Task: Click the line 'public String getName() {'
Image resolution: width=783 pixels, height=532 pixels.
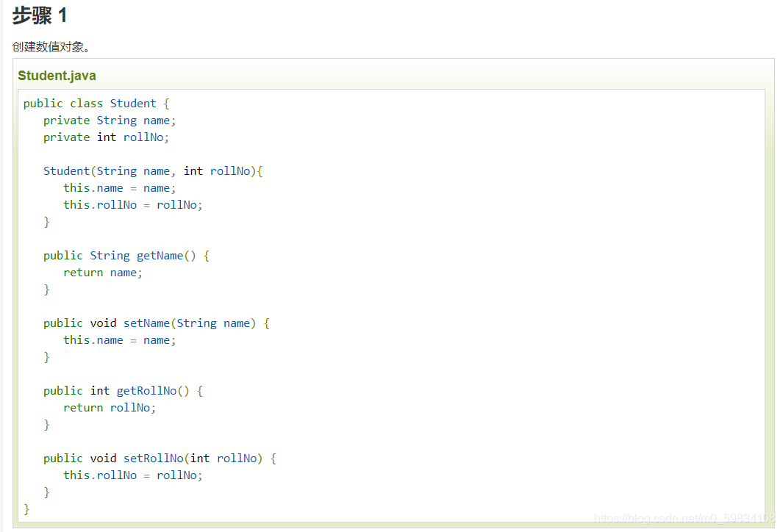Action: 126,256
